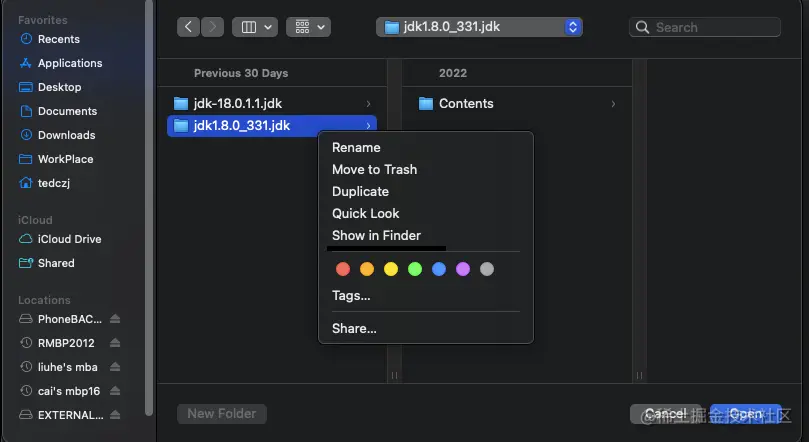
Task: Go forward with the right arrow button
Action: (x=213, y=27)
